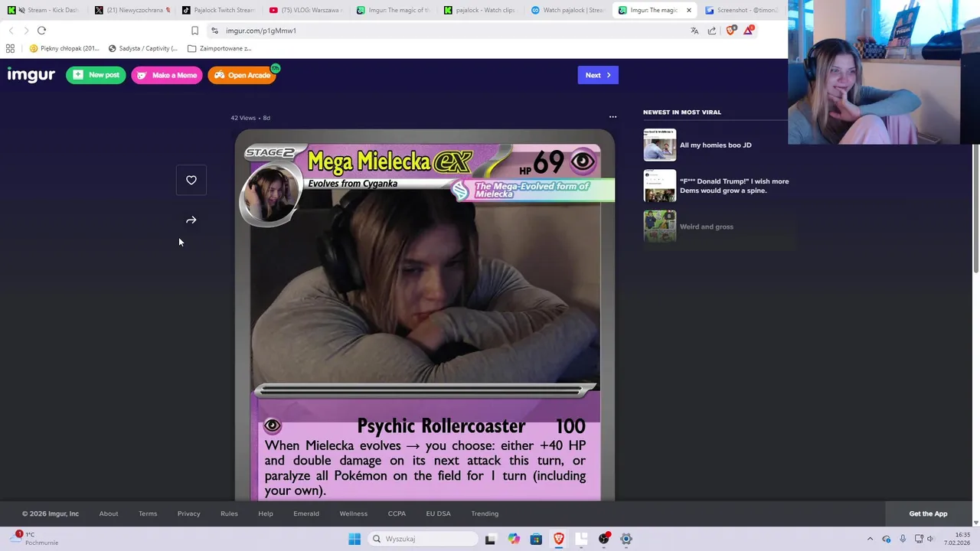Switch to the YouTube VLOG Warszawa tab
Screen dimensions: 980x551
[x=306, y=10]
